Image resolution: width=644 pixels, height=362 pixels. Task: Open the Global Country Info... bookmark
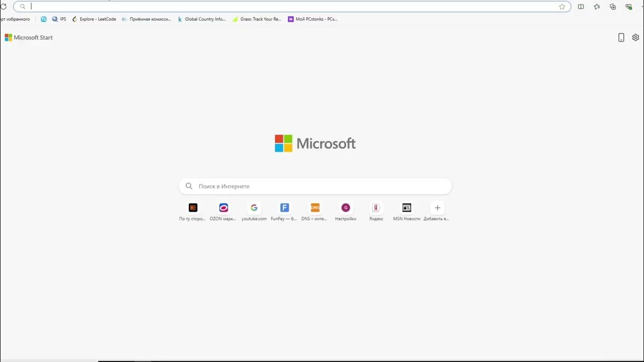coord(201,19)
